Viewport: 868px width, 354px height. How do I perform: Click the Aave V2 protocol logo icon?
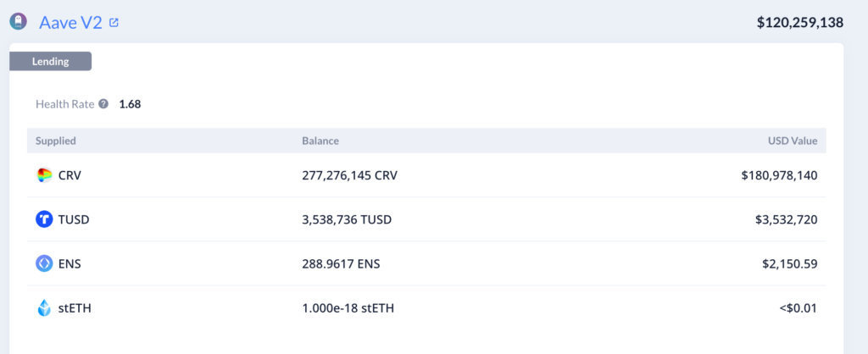click(x=18, y=22)
